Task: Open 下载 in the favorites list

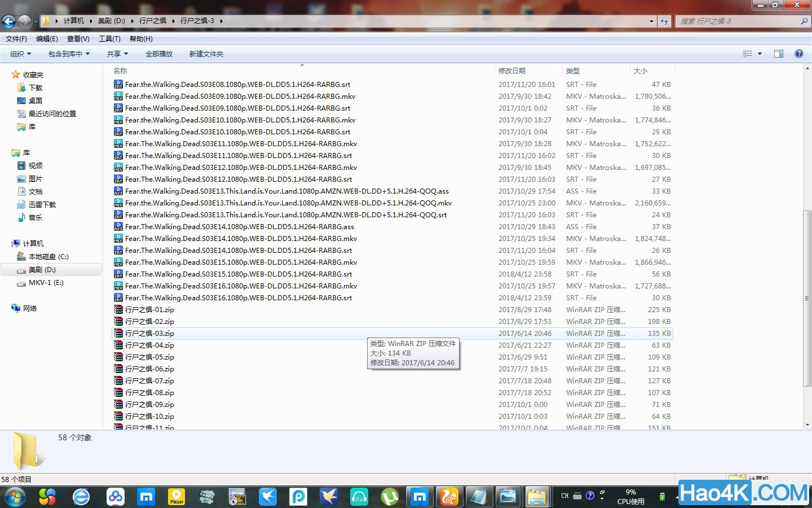Action: pyautogui.click(x=36, y=87)
